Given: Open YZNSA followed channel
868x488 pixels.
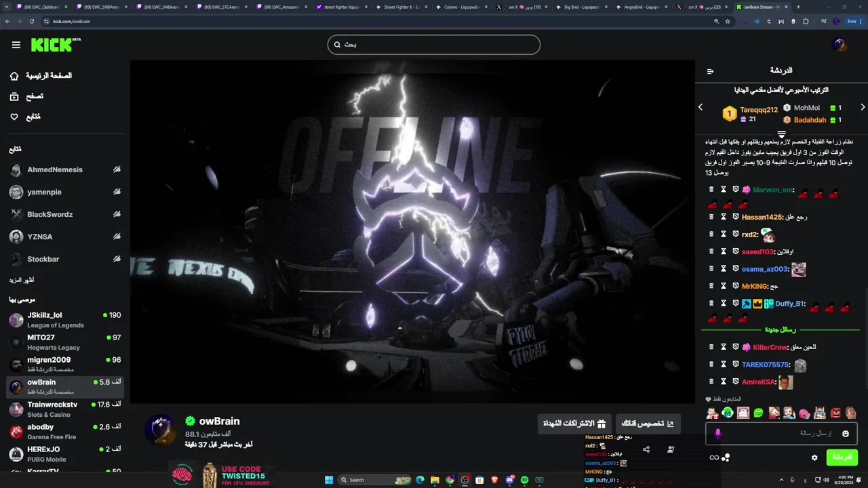Looking at the screenshot, I should [65, 237].
